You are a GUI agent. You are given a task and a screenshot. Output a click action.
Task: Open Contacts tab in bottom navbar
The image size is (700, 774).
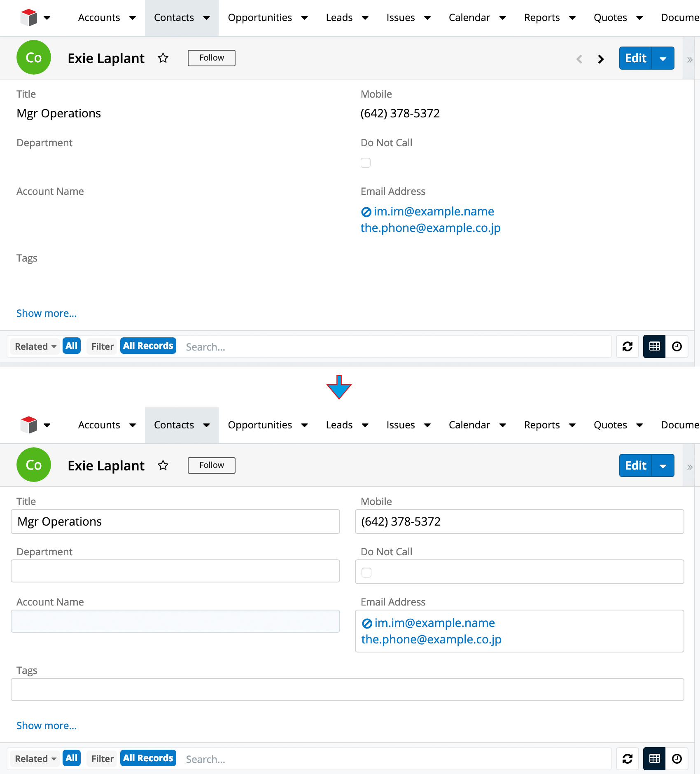point(174,425)
